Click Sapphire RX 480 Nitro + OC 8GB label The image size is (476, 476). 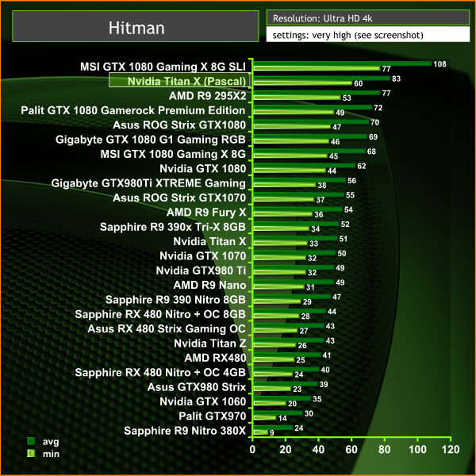160,314
